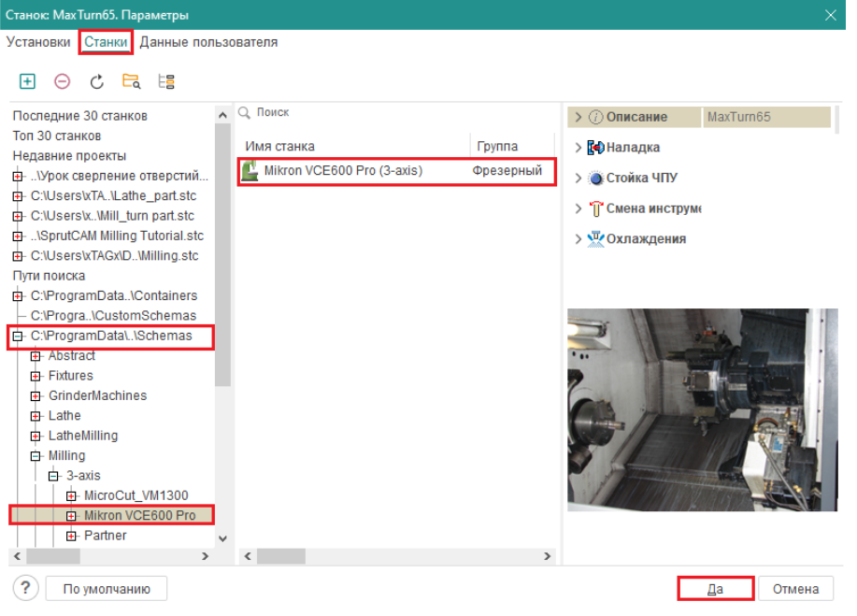The image size is (857, 616).
Task: Click the Стойка ЧПУ controller icon
Action: [x=595, y=178]
